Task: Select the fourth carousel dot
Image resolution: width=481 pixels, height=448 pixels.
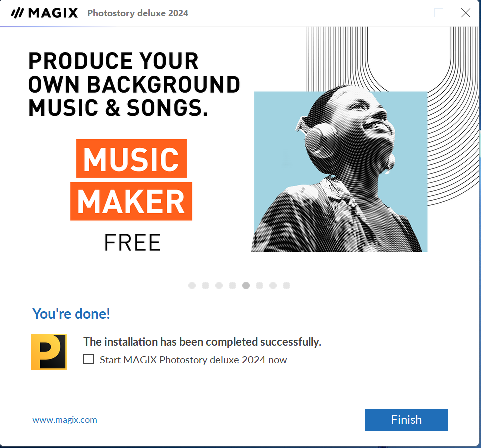Action: [x=233, y=285]
